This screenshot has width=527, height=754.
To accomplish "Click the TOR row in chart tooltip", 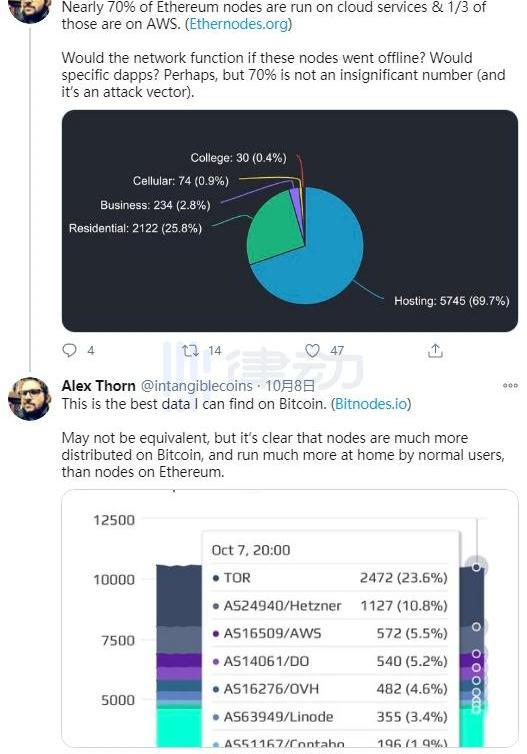I will tap(330, 578).
